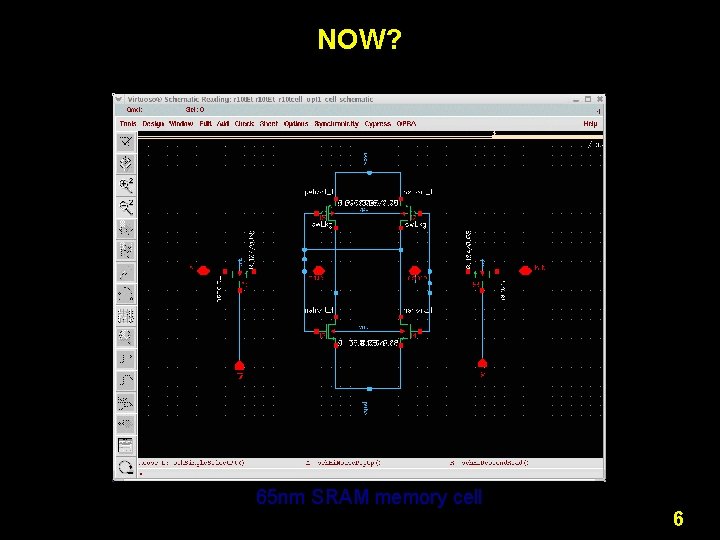This screenshot has height=540, width=720.
Task: Open the Synchronicity menu
Action: pos(337,124)
